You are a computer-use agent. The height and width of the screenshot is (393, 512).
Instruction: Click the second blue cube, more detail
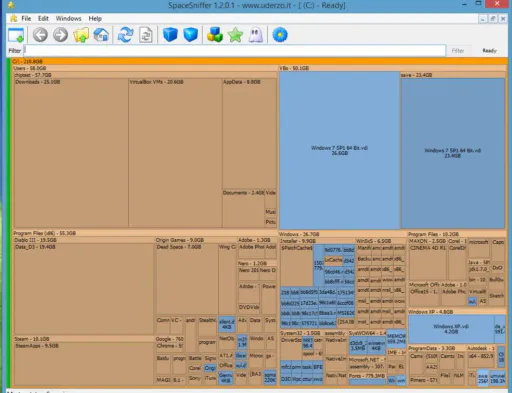pyautogui.click(x=190, y=35)
